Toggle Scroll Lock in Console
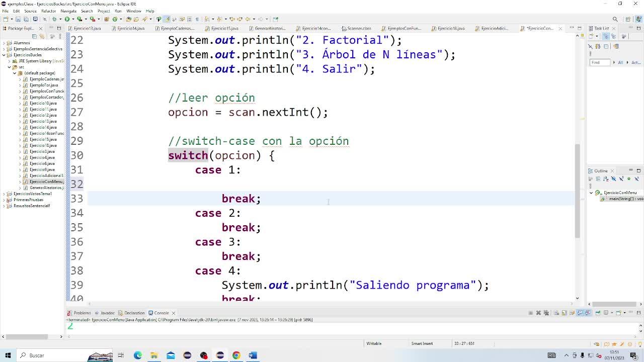Screen dimensions: 644x362 coord(563,313)
